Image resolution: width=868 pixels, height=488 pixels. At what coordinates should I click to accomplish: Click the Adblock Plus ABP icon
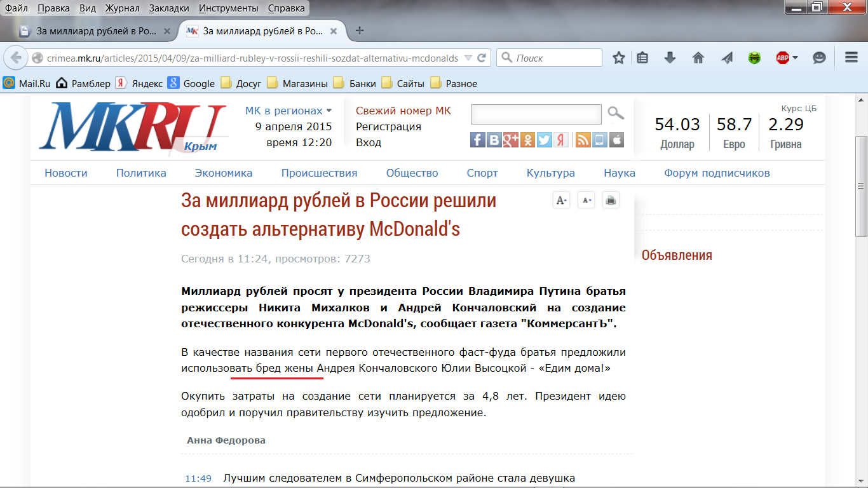pos(783,58)
